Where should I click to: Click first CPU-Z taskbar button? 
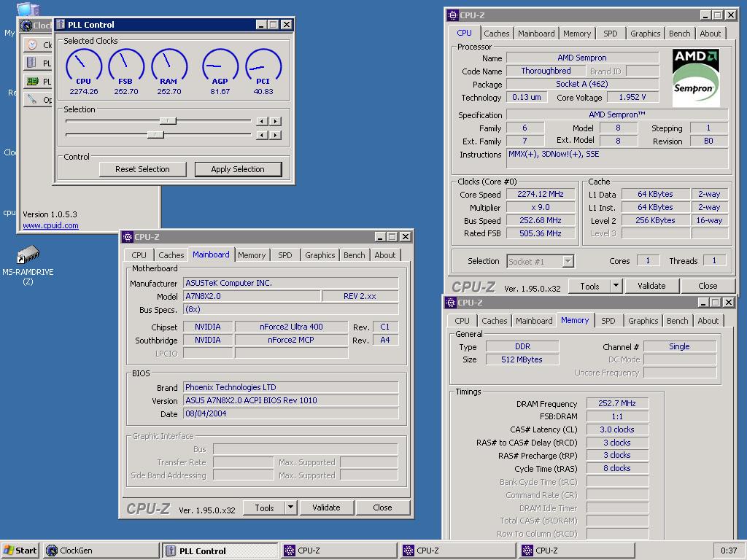coord(338,551)
